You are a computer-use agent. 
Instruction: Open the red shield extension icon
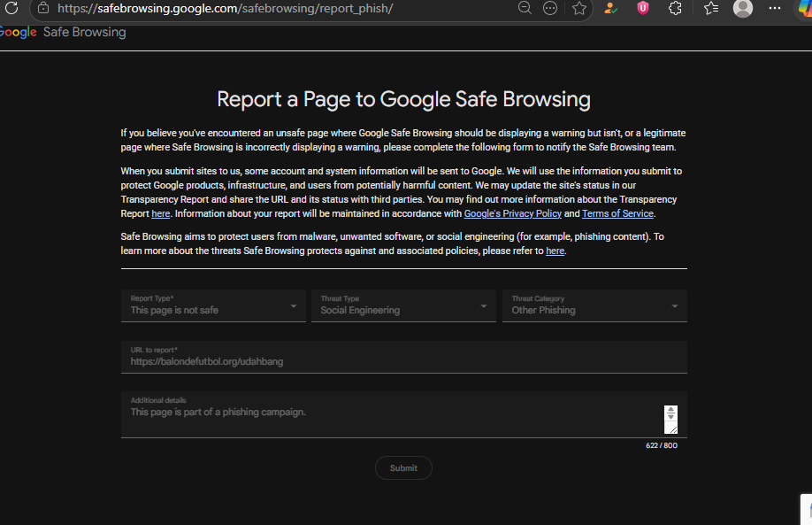(x=643, y=8)
